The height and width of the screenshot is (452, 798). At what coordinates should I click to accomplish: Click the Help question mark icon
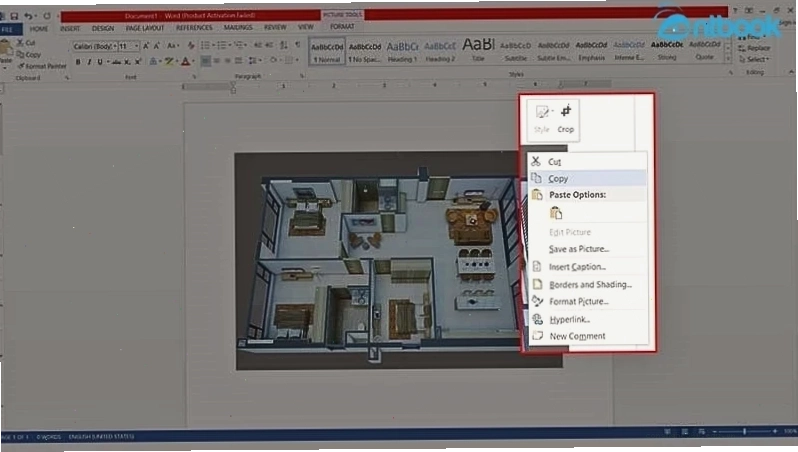(735, 11)
